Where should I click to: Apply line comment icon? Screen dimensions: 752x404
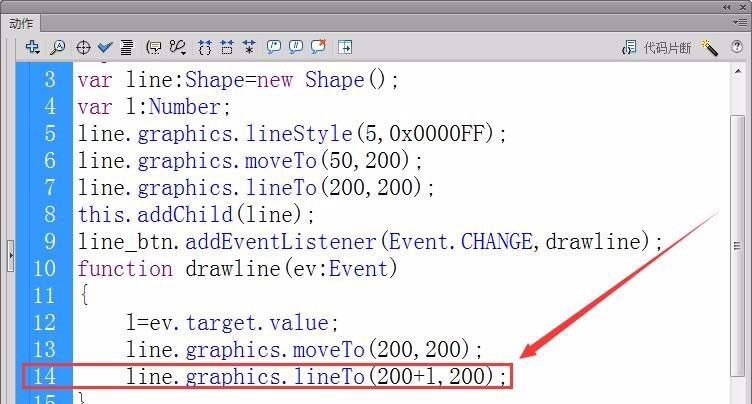click(296, 47)
